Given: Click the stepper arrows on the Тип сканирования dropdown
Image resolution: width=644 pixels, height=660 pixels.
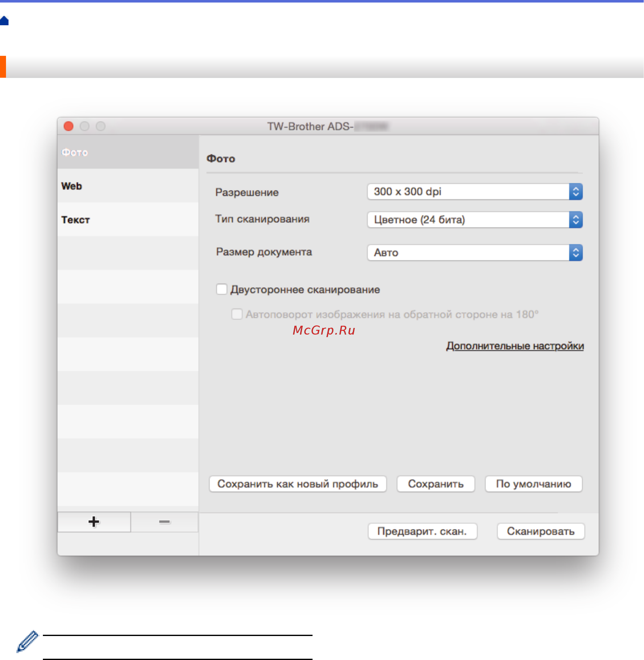Looking at the screenshot, I should click(575, 220).
